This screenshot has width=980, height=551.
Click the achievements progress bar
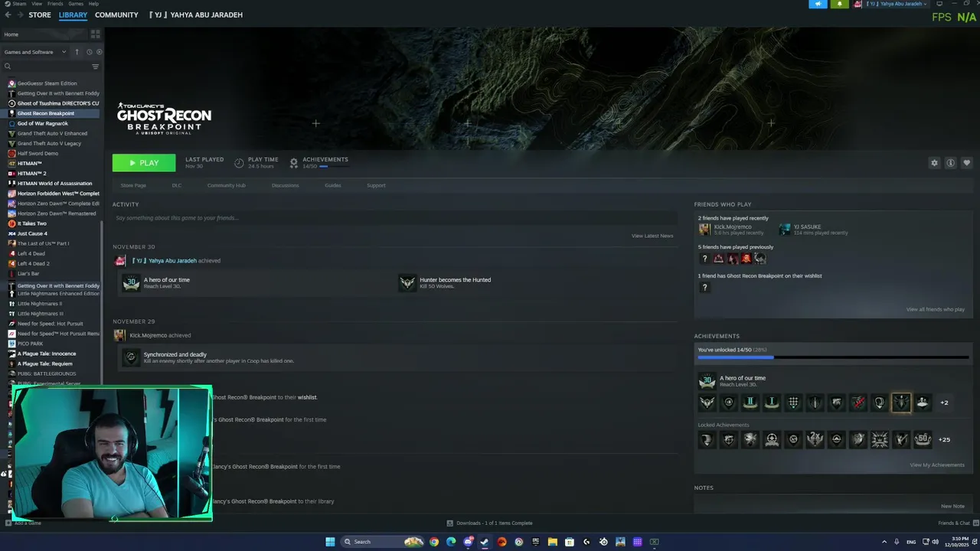(x=834, y=357)
